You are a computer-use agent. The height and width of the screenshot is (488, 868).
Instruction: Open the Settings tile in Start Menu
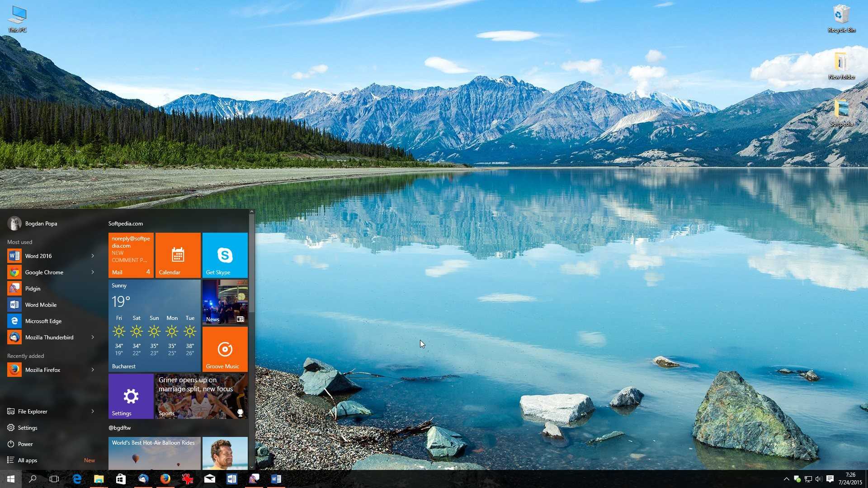pos(130,396)
